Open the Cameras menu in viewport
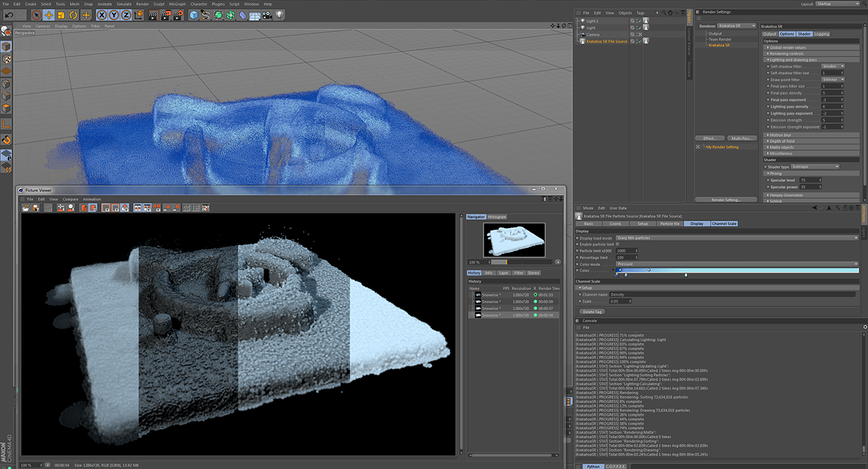 click(43, 26)
